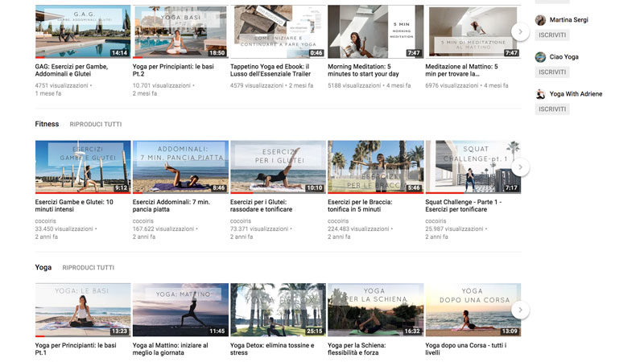This screenshot has width=644, height=362.
Task: Open Tappetino Yoga trailer thumbnail 0:46
Action: click(x=278, y=31)
